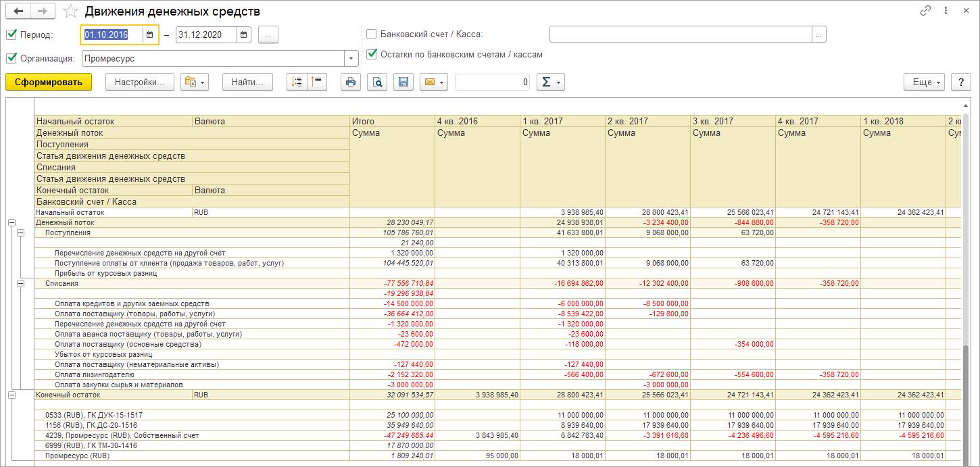980x467 pixels.
Task: Open the Организация dropdown list
Action: (351, 58)
